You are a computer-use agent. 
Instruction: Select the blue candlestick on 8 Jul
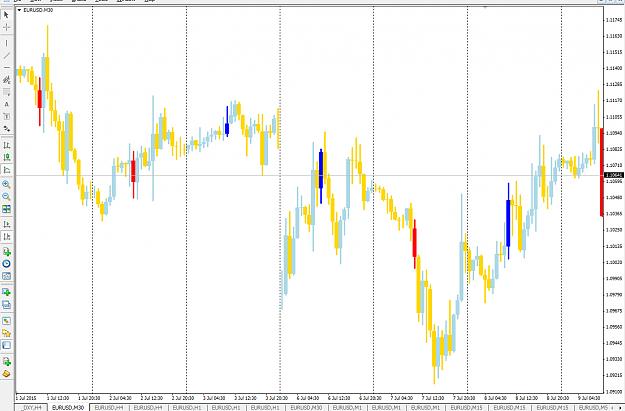[508, 221]
